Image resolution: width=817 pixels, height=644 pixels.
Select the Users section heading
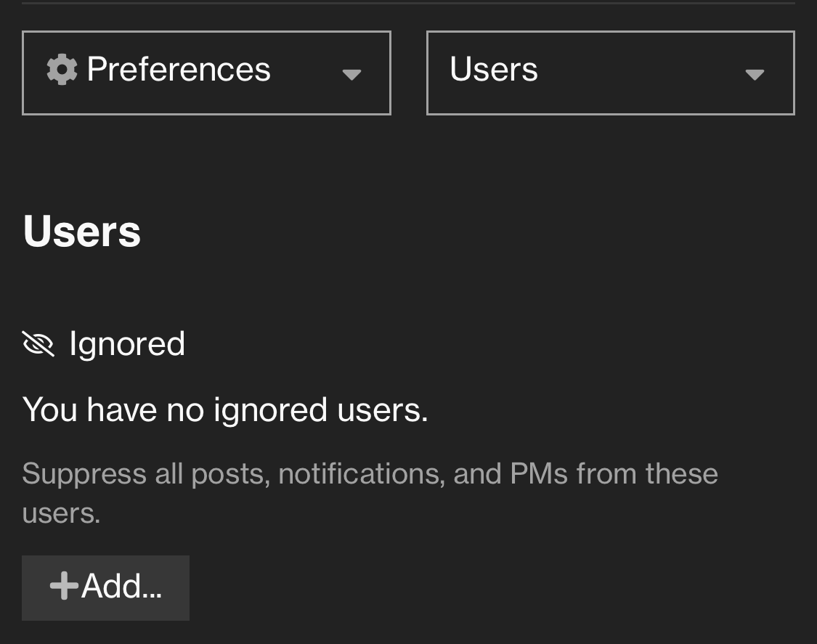[82, 232]
